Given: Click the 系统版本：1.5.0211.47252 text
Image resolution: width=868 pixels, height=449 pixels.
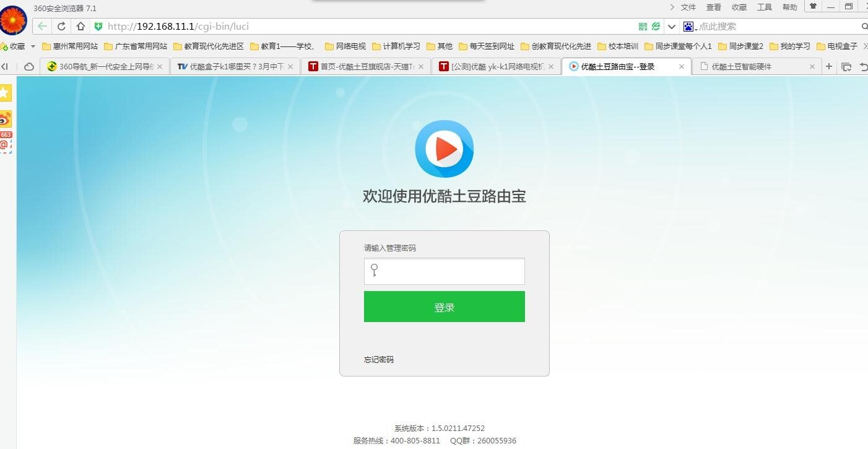Looking at the screenshot, I should (x=440, y=428).
